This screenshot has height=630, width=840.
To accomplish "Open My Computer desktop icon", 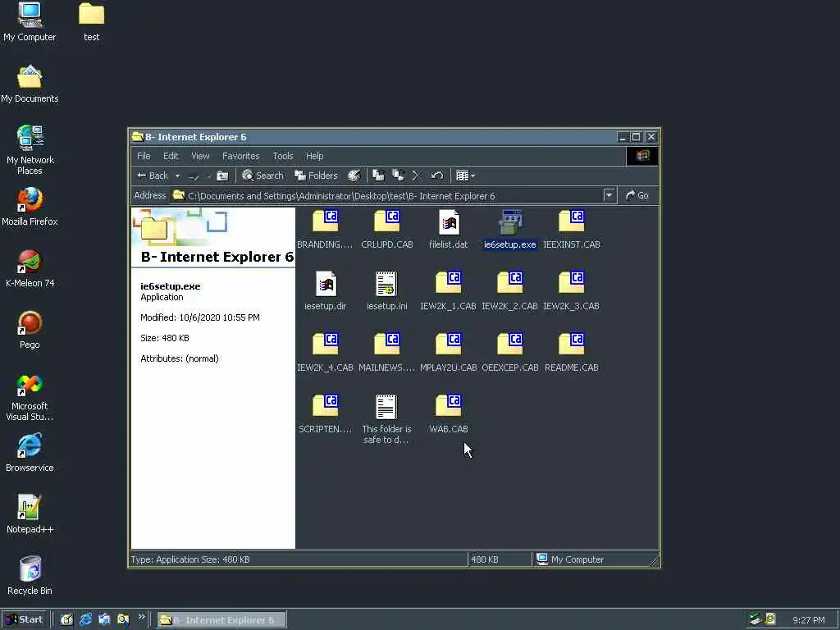I will click(x=30, y=22).
